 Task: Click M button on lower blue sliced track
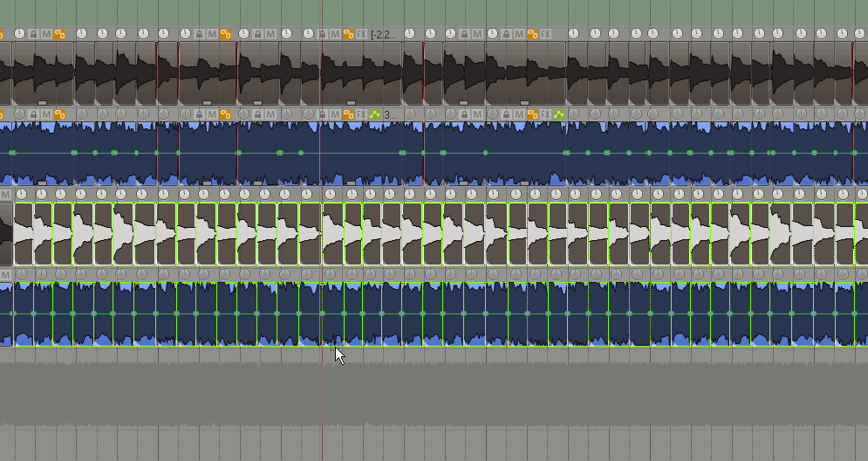[5, 275]
